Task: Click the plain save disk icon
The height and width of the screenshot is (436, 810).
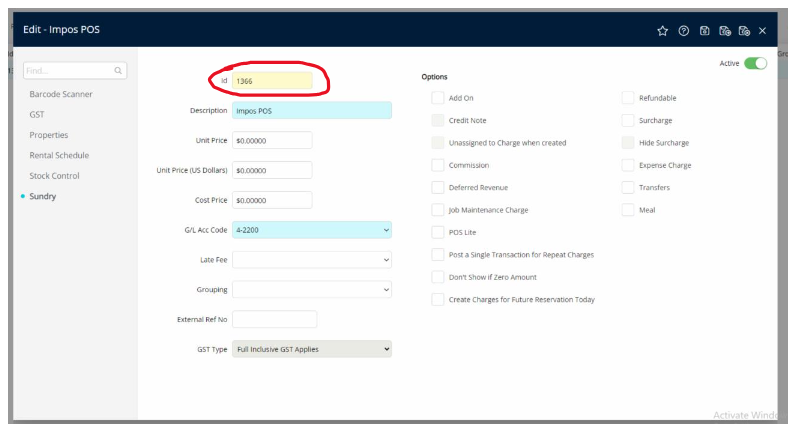Action: pos(705,31)
